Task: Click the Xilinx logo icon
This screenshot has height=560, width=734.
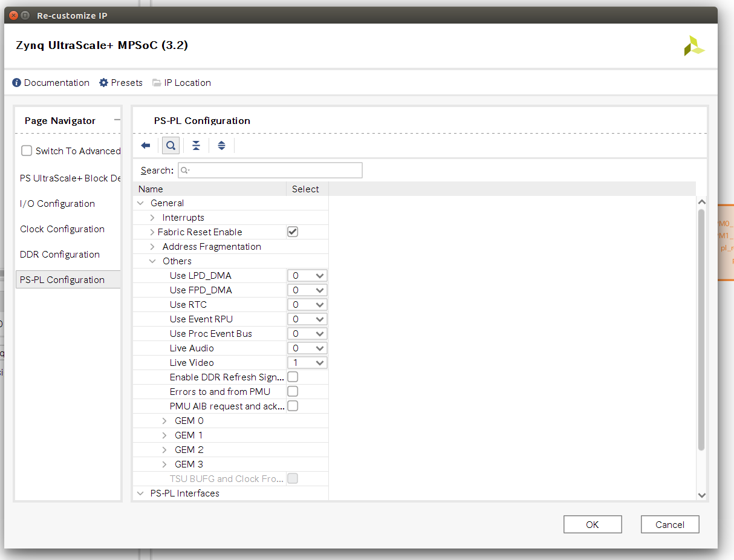Action: click(x=694, y=45)
